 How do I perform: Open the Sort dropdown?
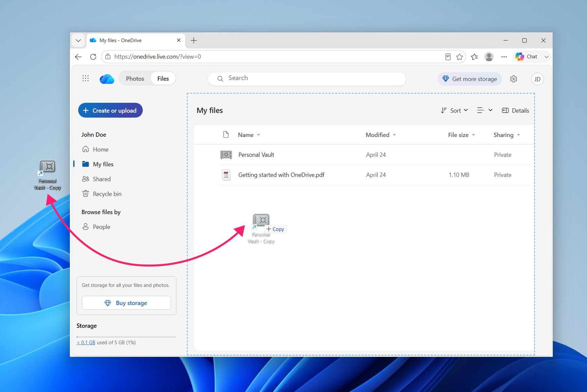454,110
